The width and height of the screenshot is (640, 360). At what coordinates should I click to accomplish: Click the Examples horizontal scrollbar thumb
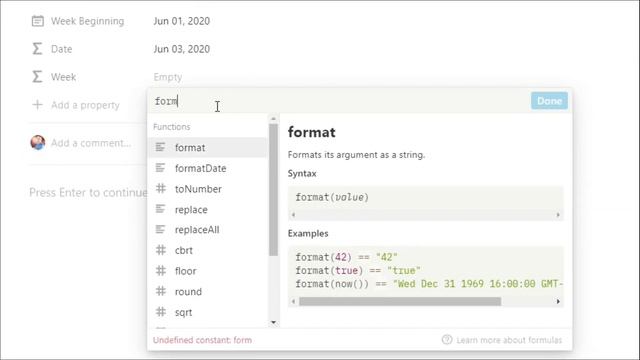pyautogui.click(x=400, y=301)
